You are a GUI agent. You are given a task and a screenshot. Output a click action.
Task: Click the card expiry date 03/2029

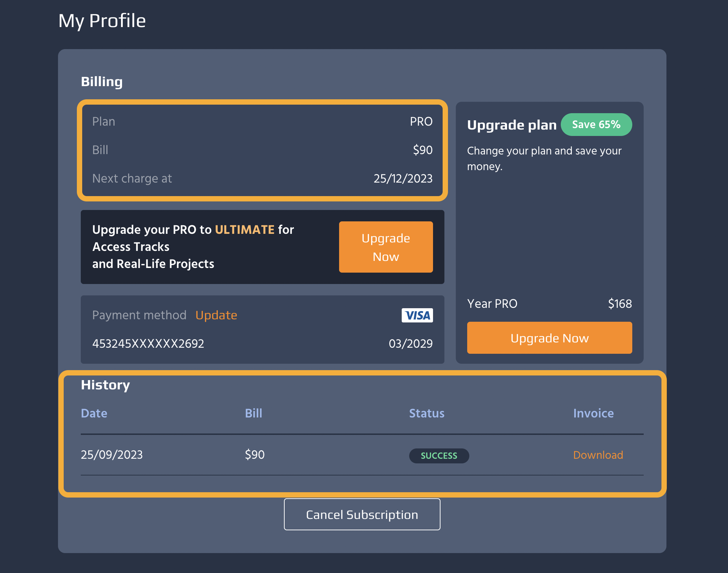click(x=411, y=343)
